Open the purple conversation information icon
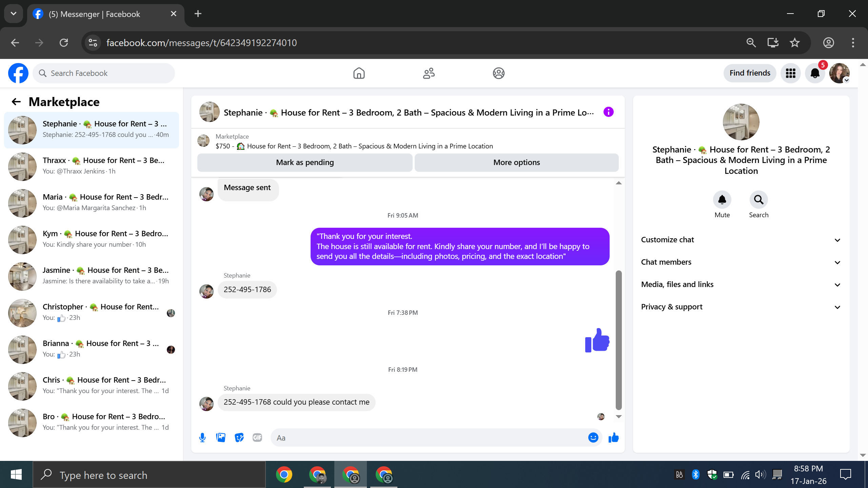868x488 pixels. (609, 112)
